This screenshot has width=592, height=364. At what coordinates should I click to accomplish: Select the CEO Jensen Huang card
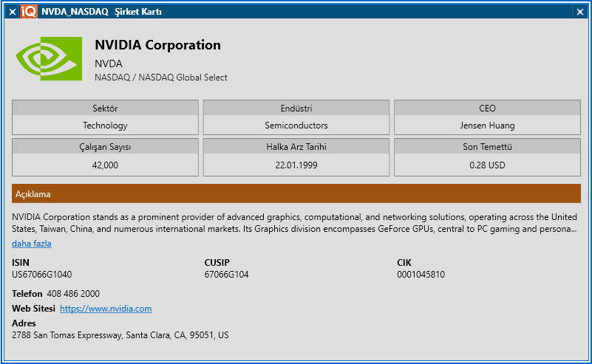(x=487, y=117)
